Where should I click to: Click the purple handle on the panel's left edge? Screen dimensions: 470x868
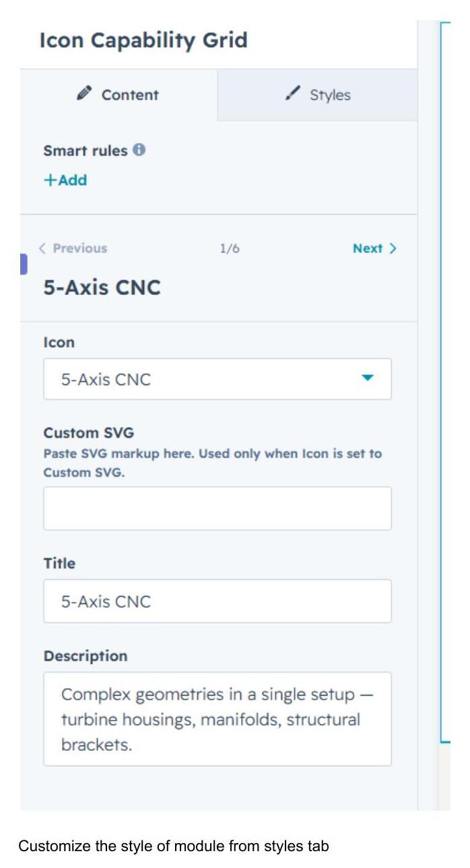24,264
